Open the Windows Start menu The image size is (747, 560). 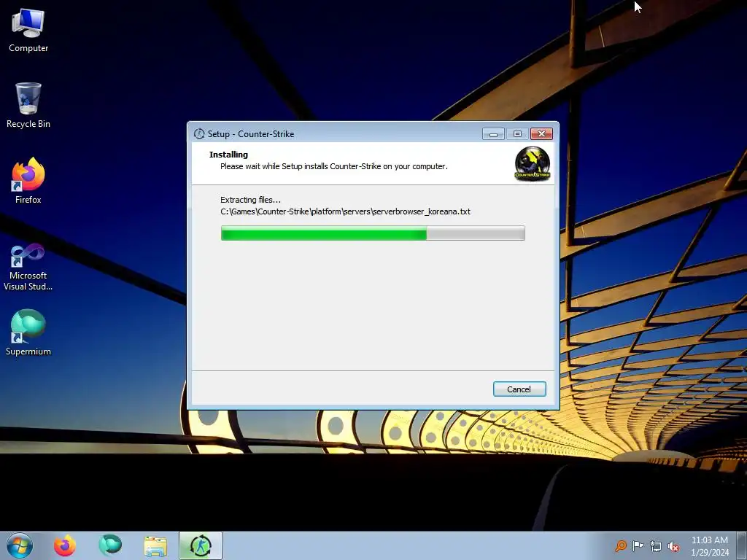coord(20,545)
